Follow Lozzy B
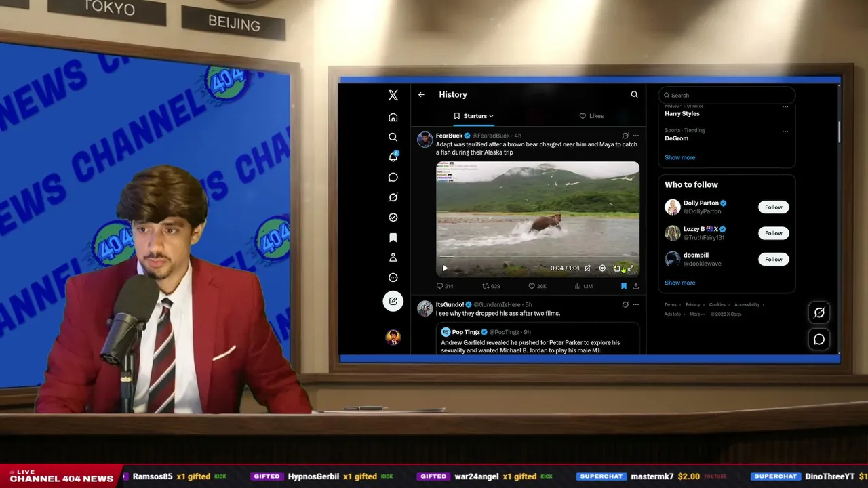Screen dimensions: 868x488 [x=774, y=233]
